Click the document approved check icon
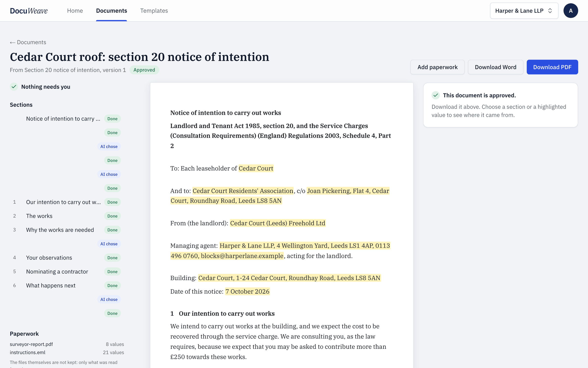 click(436, 95)
